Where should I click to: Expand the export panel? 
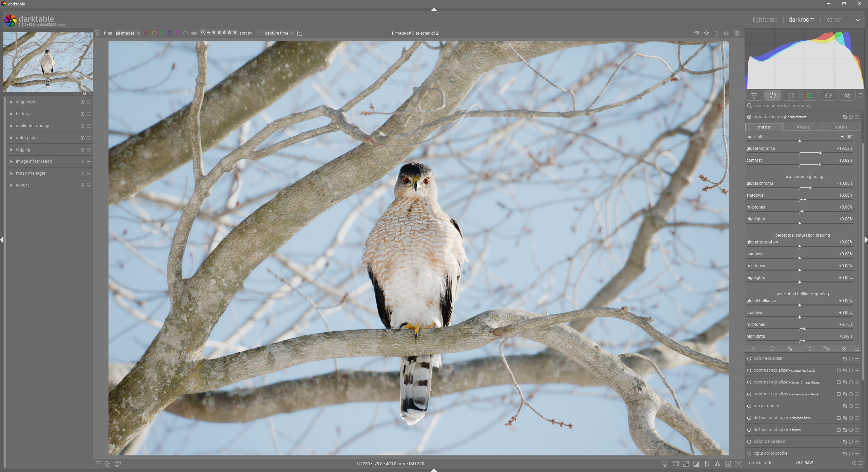[22, 185]
